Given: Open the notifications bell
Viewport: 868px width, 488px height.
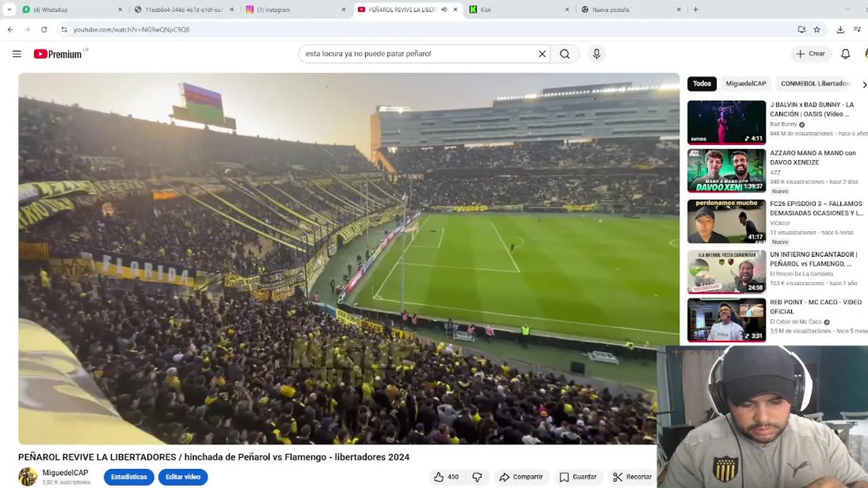Looking at the screenshot, I should (x=846, y=54).
